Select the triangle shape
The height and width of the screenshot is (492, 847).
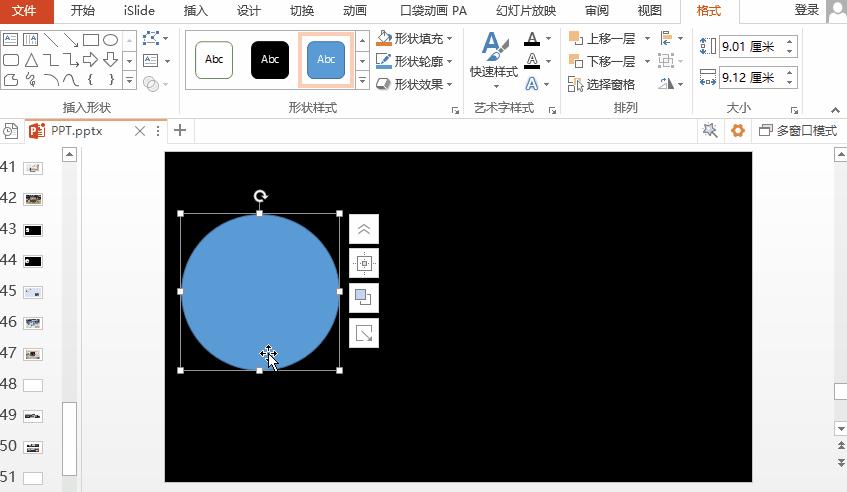tap(31, 59)
